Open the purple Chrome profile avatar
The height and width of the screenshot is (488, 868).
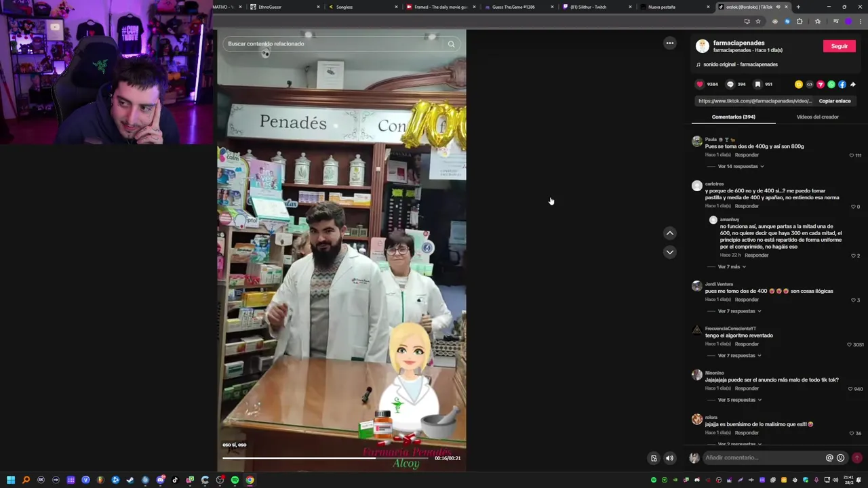848,21
